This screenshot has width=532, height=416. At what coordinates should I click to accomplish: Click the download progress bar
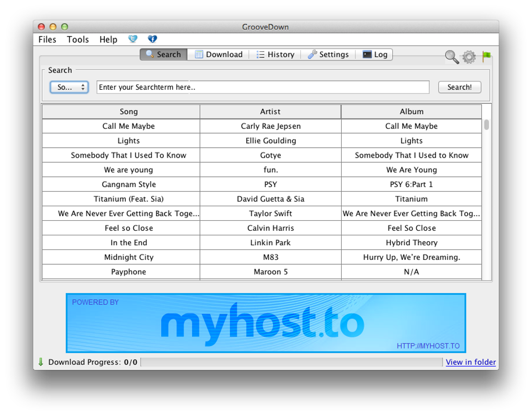pyautogui.click(x=292, y=362)
